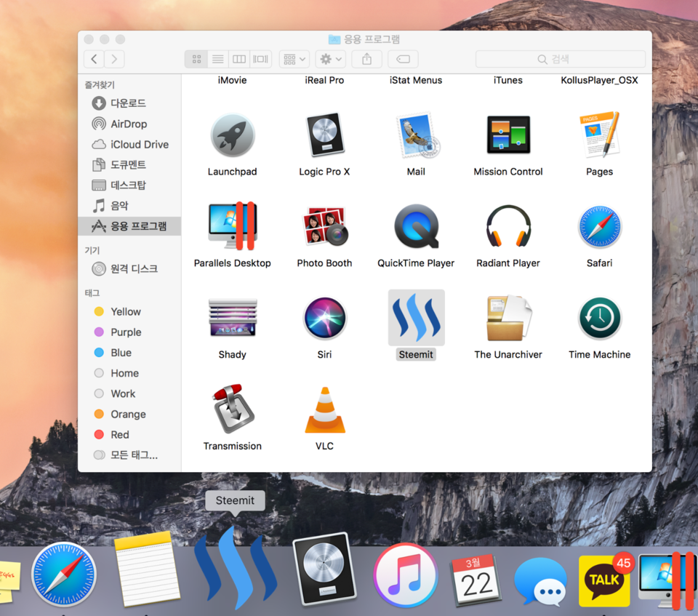
Task: Click the iReal Pro label
Action: pyautogui.click(x=324, y=80)
